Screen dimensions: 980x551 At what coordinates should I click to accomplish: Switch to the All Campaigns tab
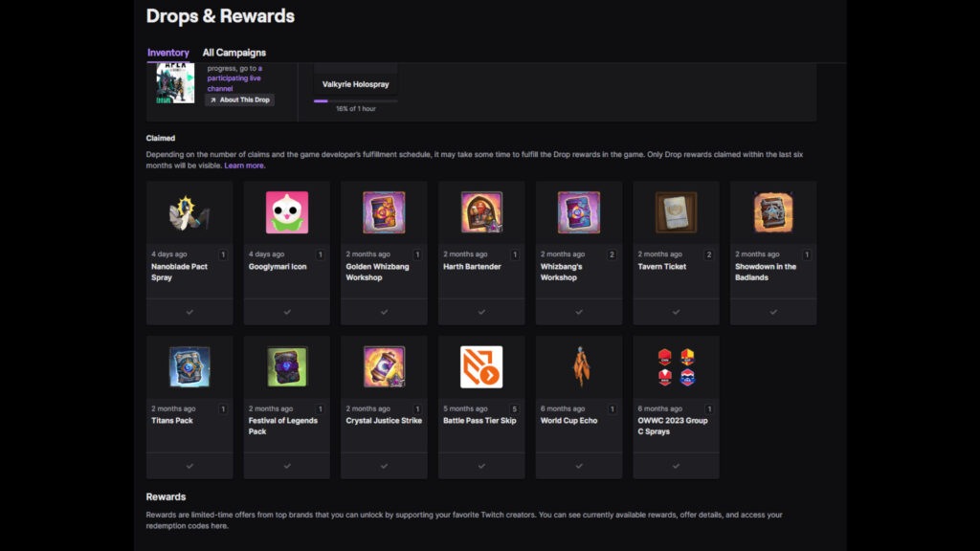[x=234, y=52]
